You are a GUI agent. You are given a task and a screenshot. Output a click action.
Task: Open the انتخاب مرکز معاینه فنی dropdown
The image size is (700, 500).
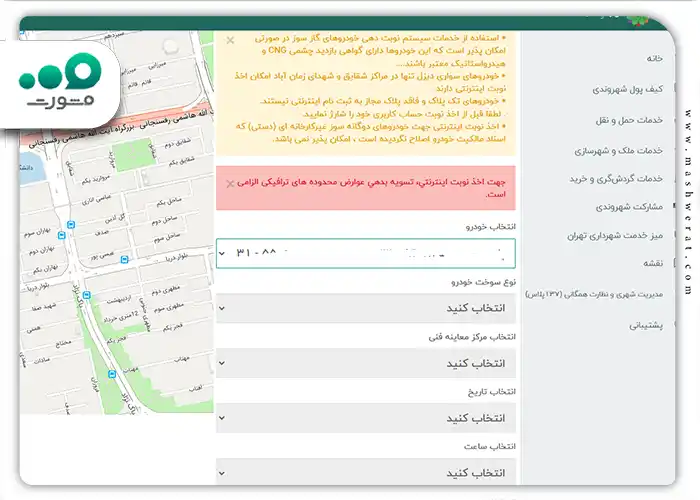pyautogui.click(x=366, y=363)
